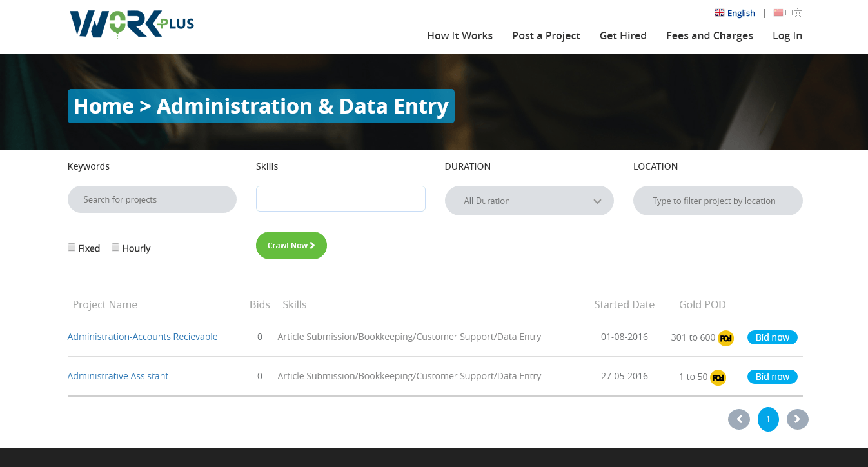Click the date 01-08-2016
This screenshot has height=467, width=868.
coord(624,337)
